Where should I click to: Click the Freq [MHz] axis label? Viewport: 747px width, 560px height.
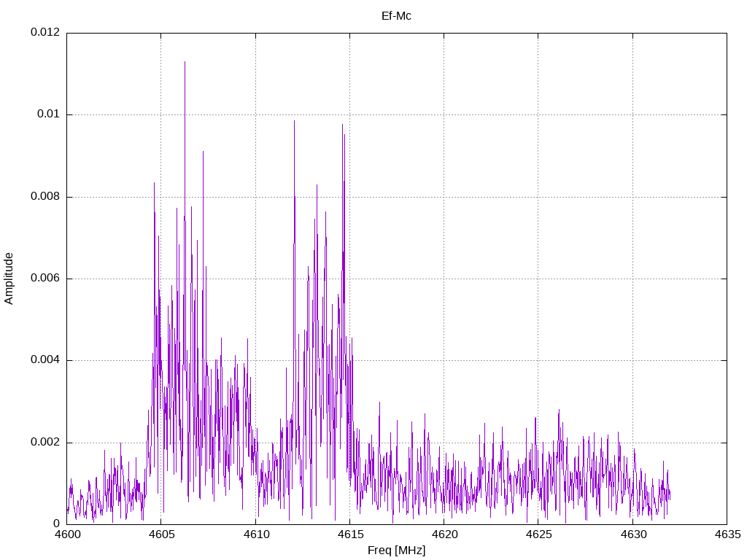396,550
